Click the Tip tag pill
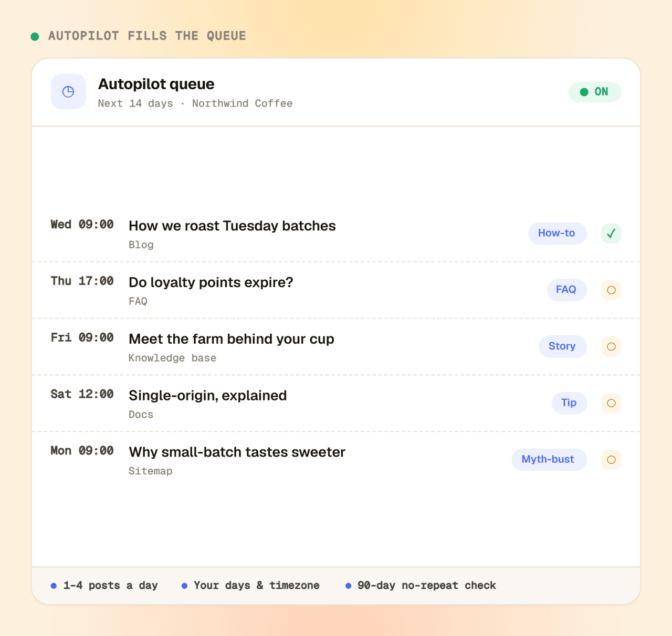This screenshot has width=672, height=636. coord(569,403)
